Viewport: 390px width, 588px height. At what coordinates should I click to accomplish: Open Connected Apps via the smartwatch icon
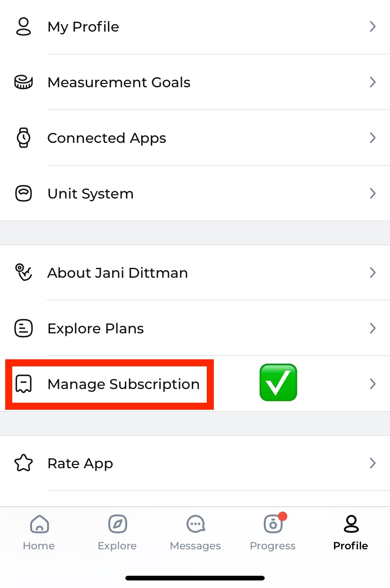23,138
